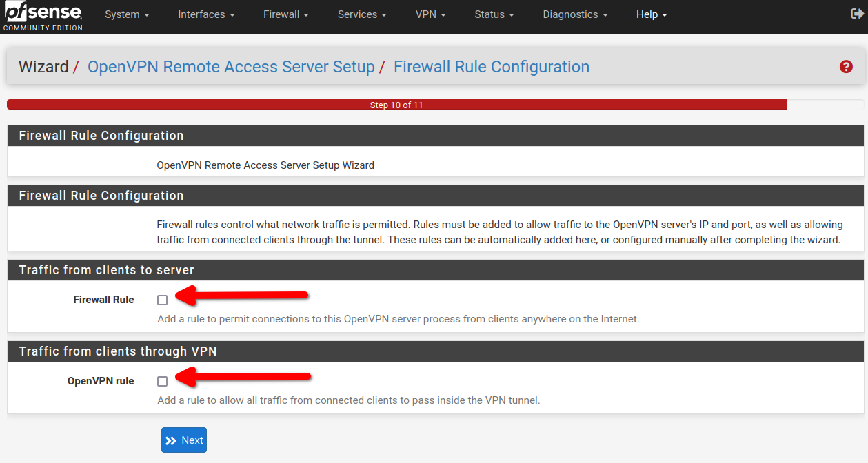The width and height of the screenshot is (868, 463).
Task: Click Firewall Rule Configuration breadcrumb link
Action: pyautogui.click(x=491, y=67)
